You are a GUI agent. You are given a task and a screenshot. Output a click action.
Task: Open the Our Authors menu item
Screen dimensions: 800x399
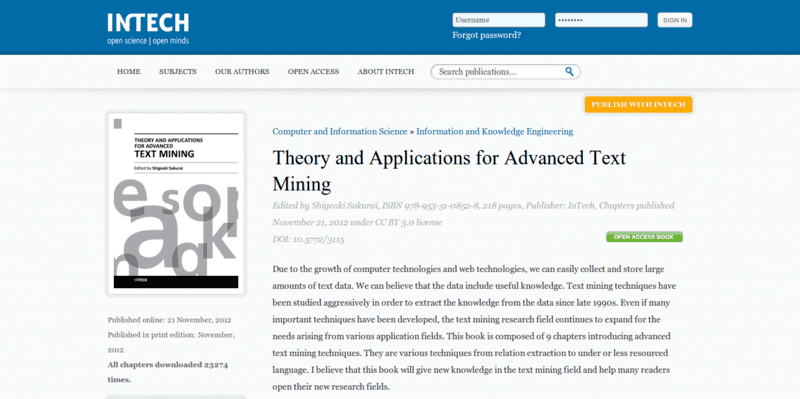(x=242, y=71)
